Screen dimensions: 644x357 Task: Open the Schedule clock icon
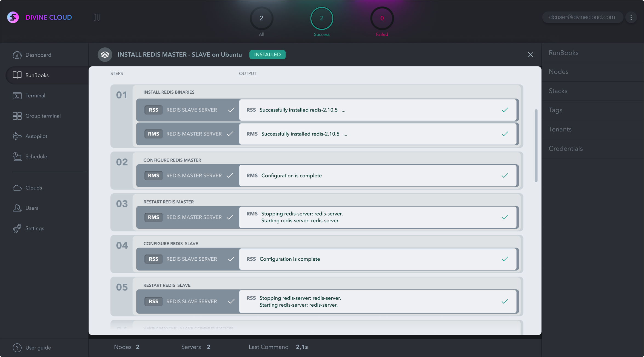click(x=17, y=157)
